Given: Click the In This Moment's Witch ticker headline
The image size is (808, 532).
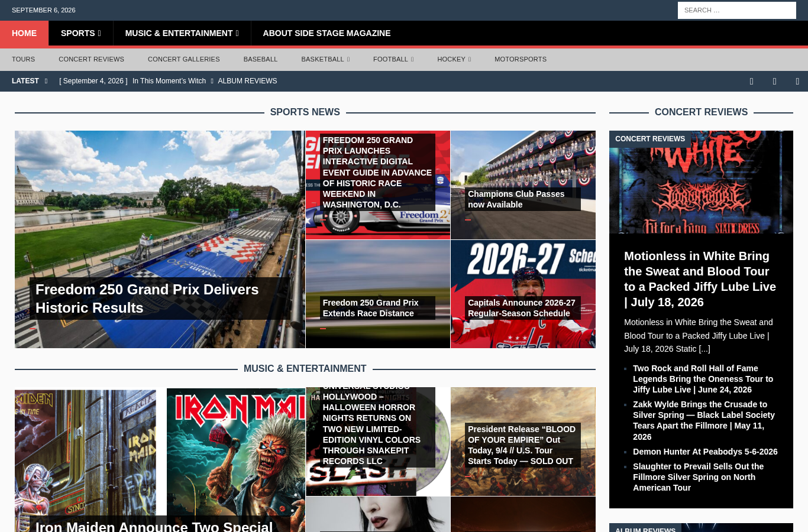Looking at the screenshot, I should click(x=169, y=81).
